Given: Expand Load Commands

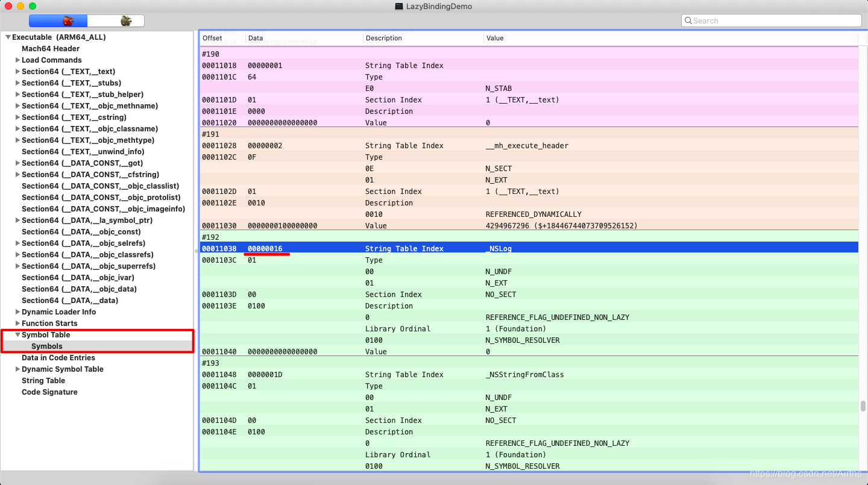Looking at the screenshot, I should [17, 60].
